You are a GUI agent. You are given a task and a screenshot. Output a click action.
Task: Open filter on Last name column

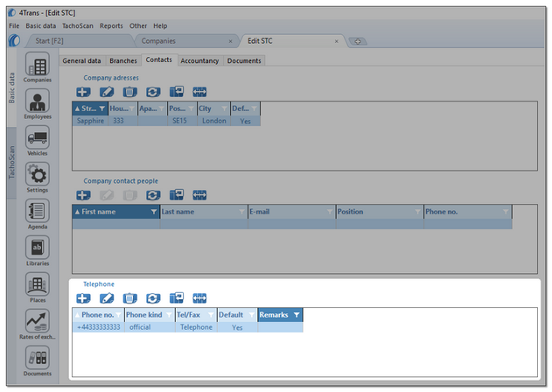241,212
